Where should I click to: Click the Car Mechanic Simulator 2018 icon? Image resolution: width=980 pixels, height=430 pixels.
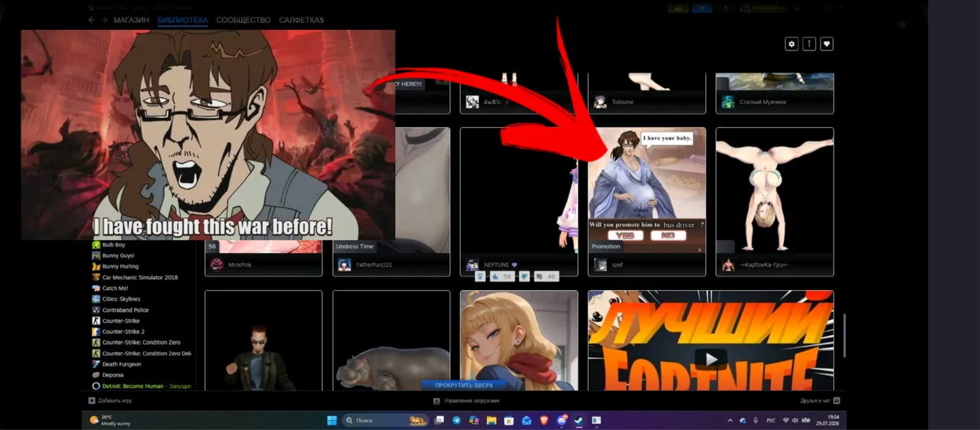[96, 277]
